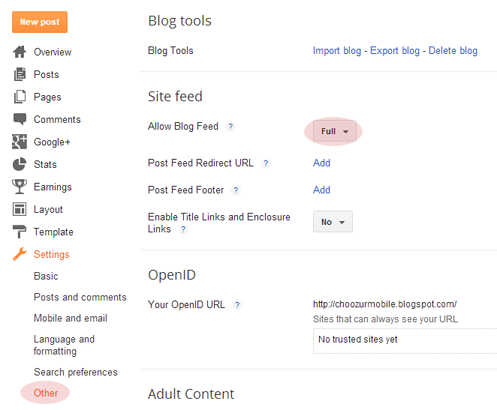The height and width of the screenshot is (410, 497).
Task: Click the Pages icon in sidebar
Action: (x=20, y=97)
